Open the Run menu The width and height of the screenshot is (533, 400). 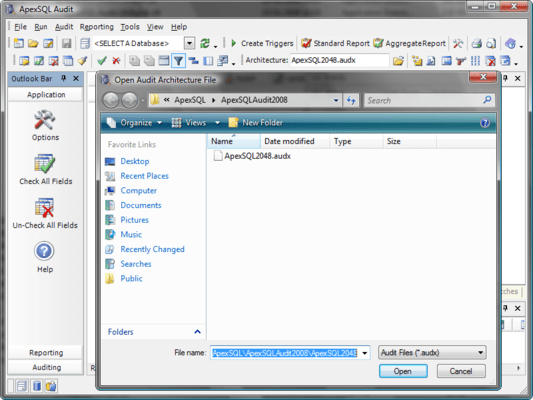click(x=41, y=27)
